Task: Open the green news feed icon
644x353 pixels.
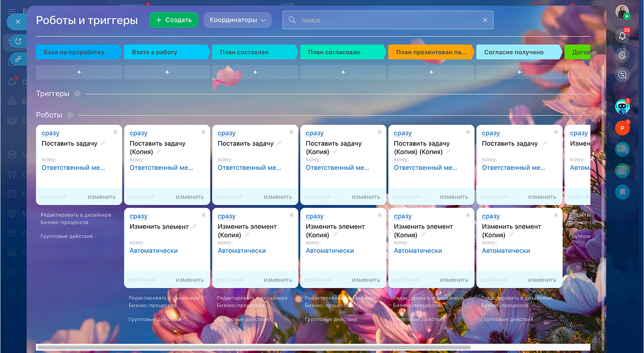Action: [x=622, y=171]
